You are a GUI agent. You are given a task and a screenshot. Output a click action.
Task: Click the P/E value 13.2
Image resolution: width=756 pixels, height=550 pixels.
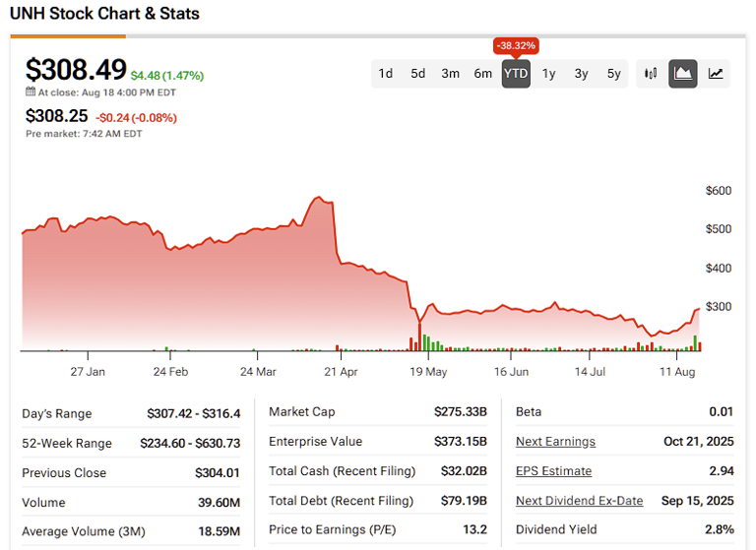474,529
